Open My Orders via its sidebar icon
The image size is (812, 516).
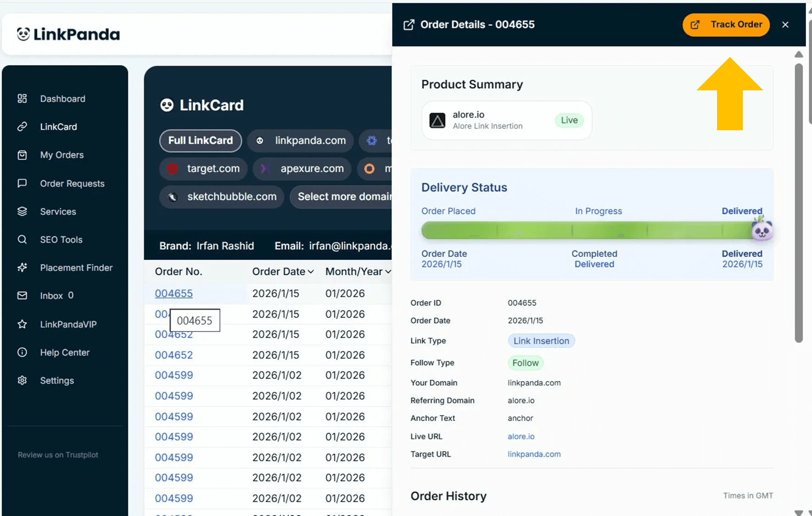22,155
